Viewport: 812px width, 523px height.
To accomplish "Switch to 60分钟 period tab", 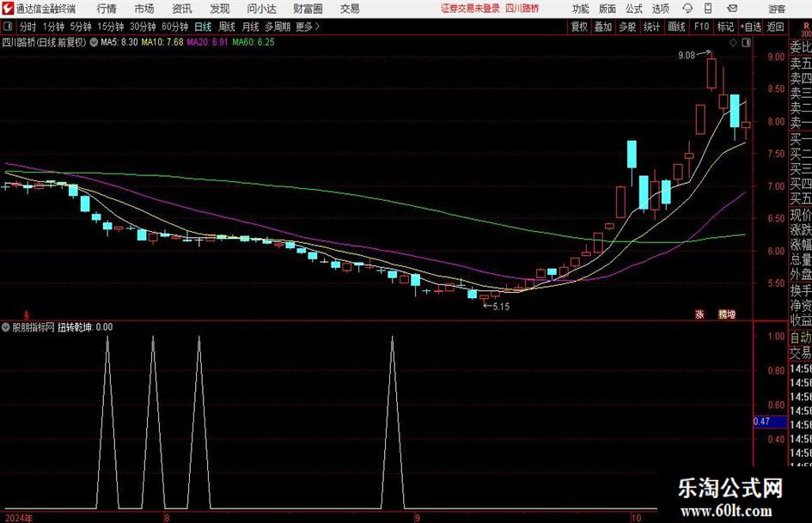I will pos(174,27).
